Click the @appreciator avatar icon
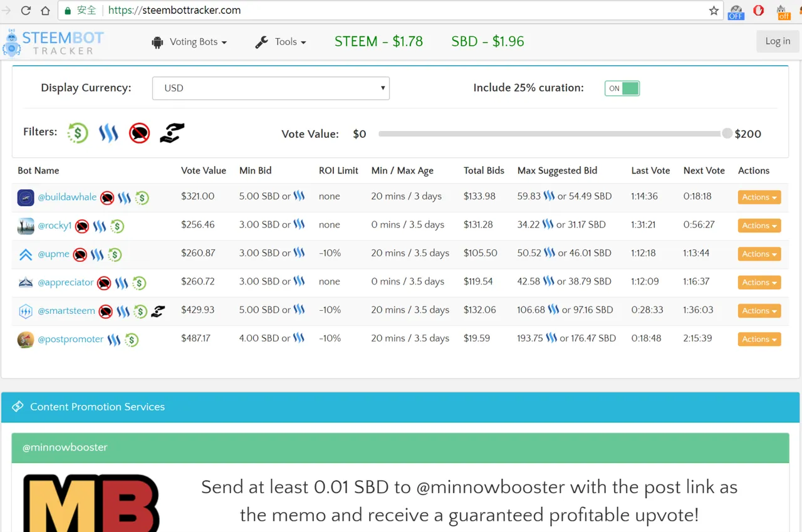Image resolution: width=802 pixels, height=532 pixels. (26, 283)
